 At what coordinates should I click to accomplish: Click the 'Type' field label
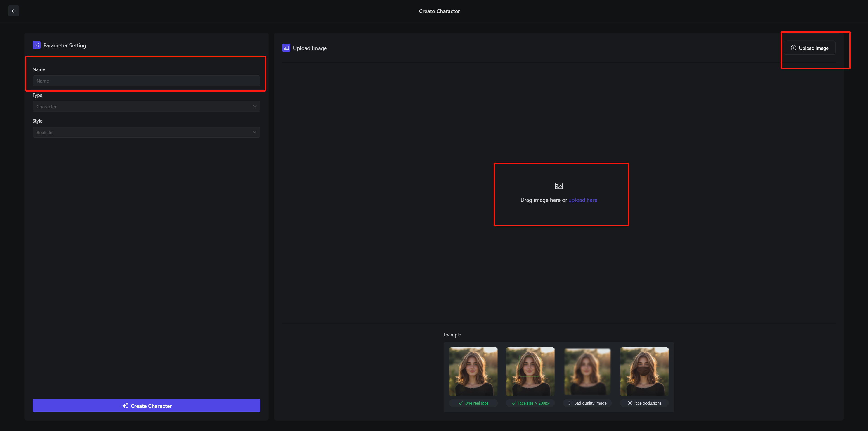37,95
